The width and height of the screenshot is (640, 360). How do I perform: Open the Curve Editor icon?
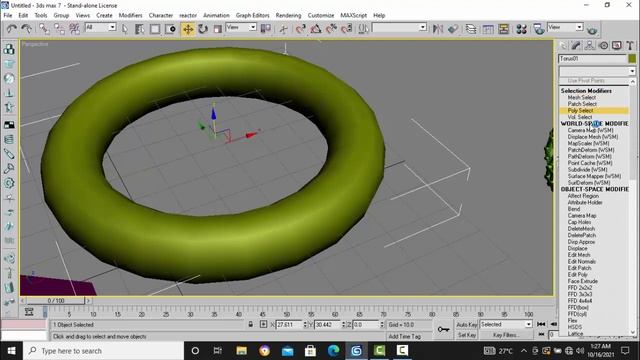click(x=488, y=29)
